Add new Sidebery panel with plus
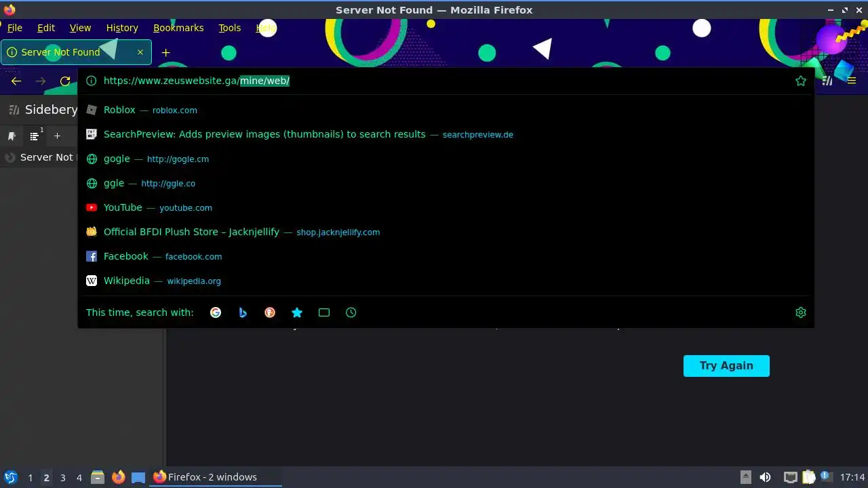Screen dimensions: 868x488 point(57,136)
